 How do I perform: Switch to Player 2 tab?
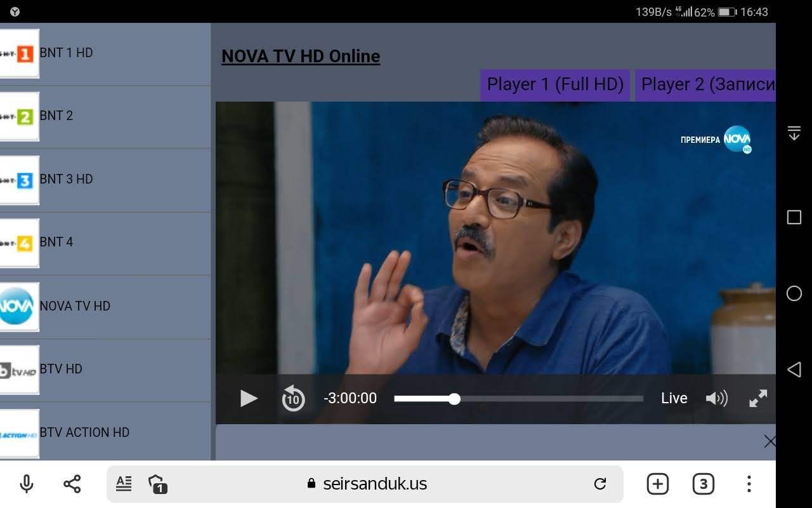click(705, 84)
